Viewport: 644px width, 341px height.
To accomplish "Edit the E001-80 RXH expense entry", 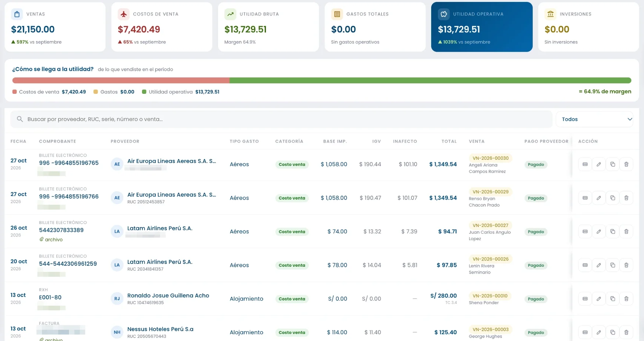I will [x=599, y=299].
